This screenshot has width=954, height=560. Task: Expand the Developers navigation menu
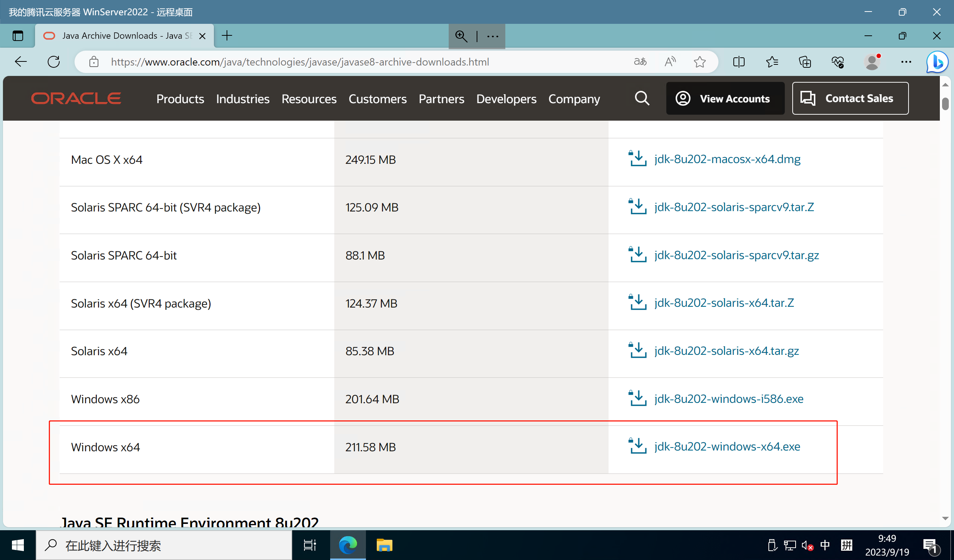[506, 99]
